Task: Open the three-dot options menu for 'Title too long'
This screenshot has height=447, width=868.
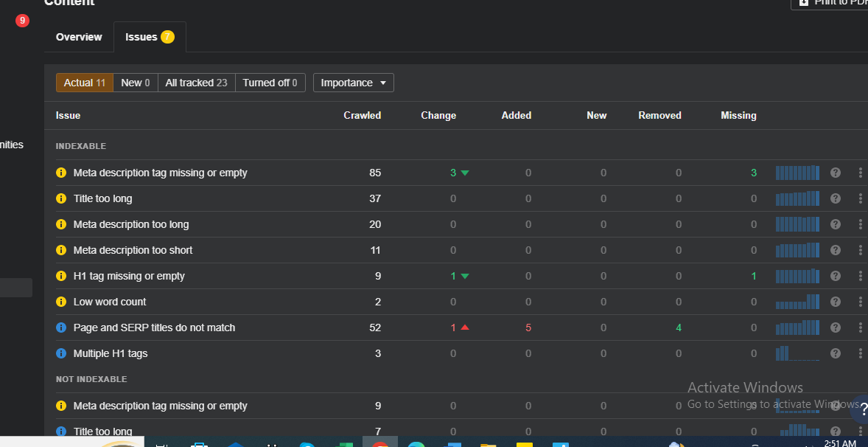Action: pyautogui.click(x=860, y=198)
